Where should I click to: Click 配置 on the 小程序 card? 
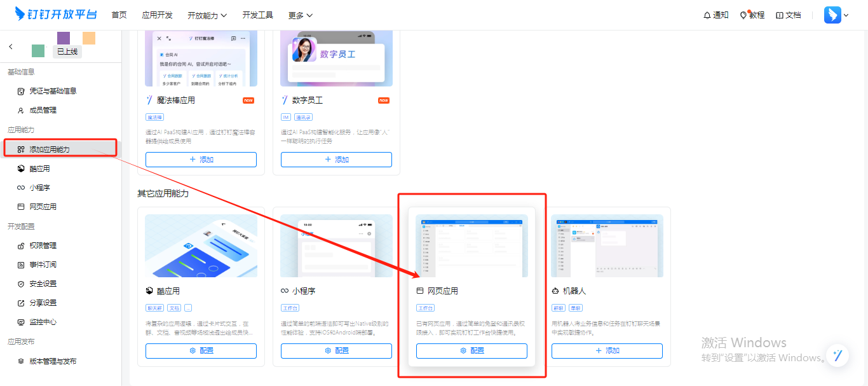(336, 350)
